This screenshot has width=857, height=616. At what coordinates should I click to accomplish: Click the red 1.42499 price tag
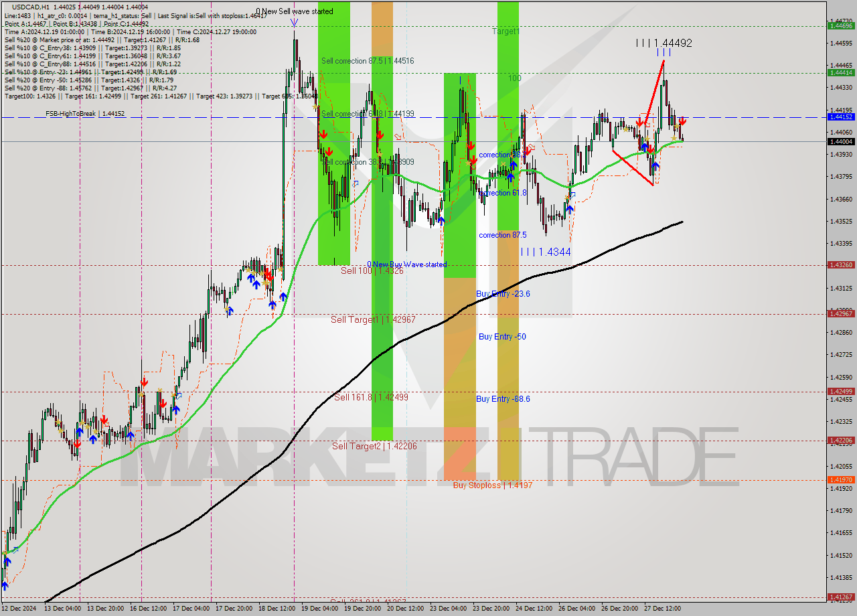pos(840,391)
